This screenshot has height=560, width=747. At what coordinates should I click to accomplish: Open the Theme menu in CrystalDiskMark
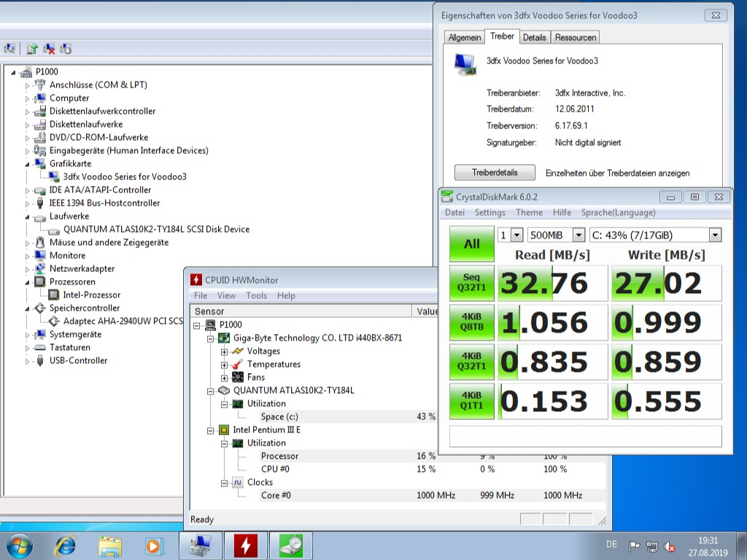(529, 212)
